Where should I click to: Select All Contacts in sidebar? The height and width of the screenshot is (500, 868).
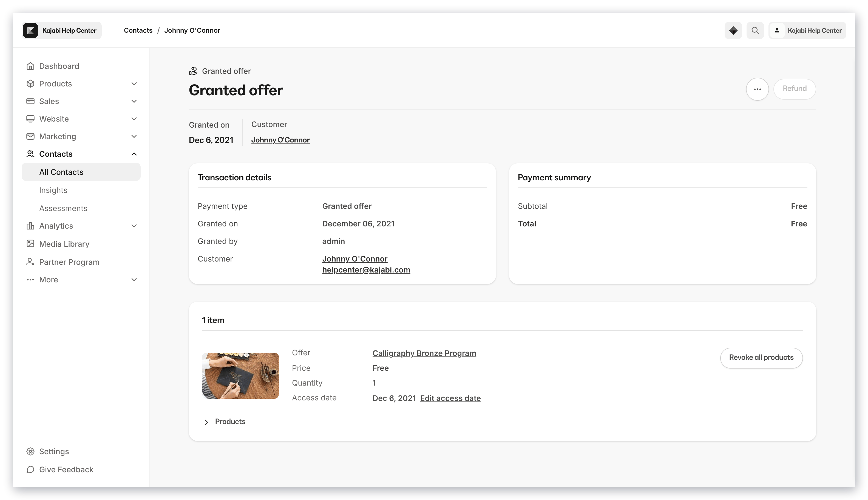click(81, 172)
